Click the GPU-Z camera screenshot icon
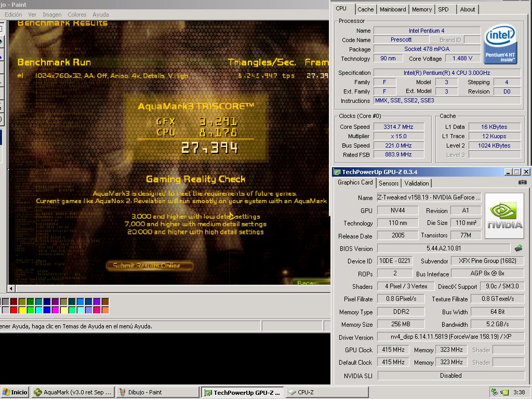Screen dimensions: 532x399 pos(523,182)
